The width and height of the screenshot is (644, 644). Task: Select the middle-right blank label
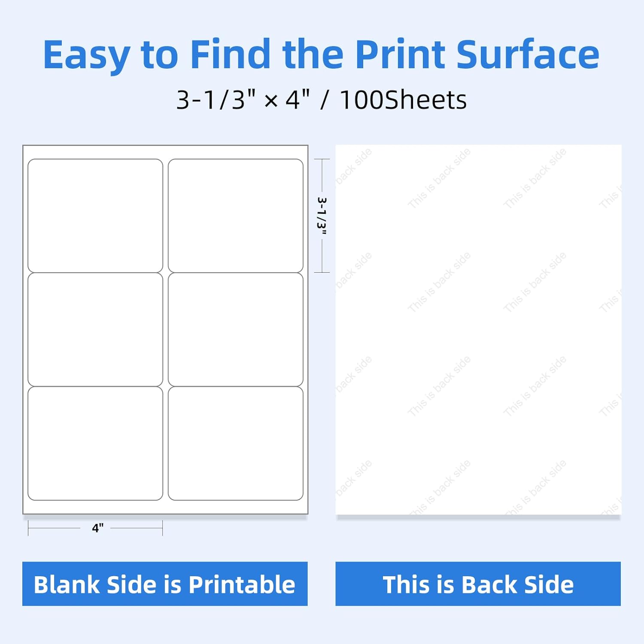click(235, 330)
